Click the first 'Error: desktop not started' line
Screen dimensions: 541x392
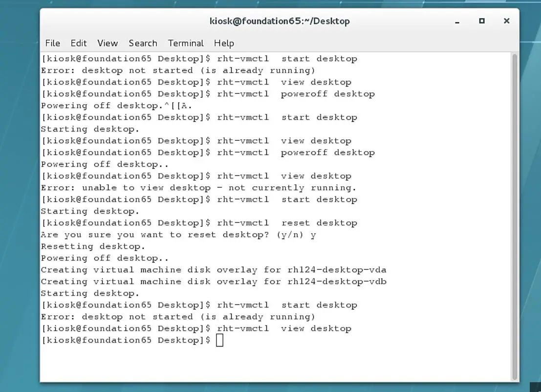click(178, 70)
